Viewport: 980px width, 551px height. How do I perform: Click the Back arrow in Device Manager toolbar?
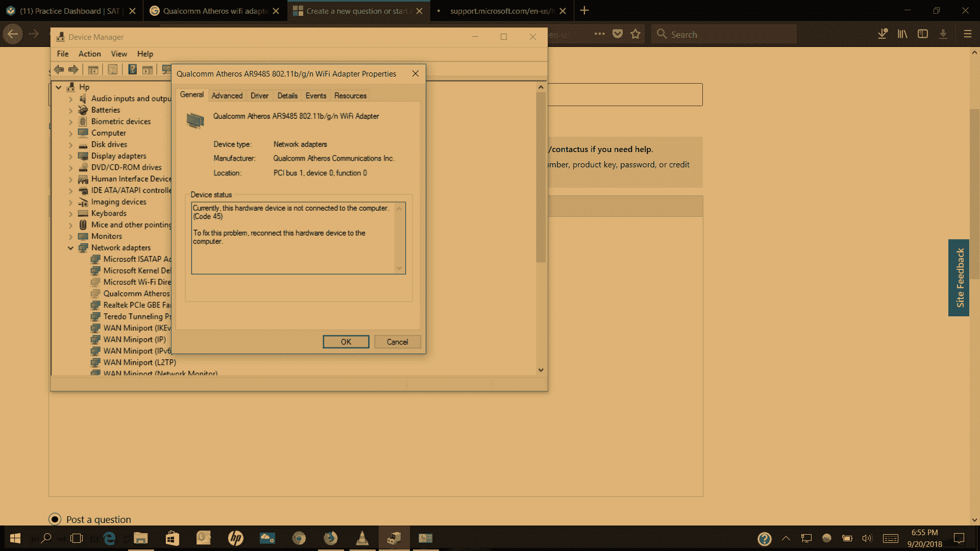coord(59,69)
